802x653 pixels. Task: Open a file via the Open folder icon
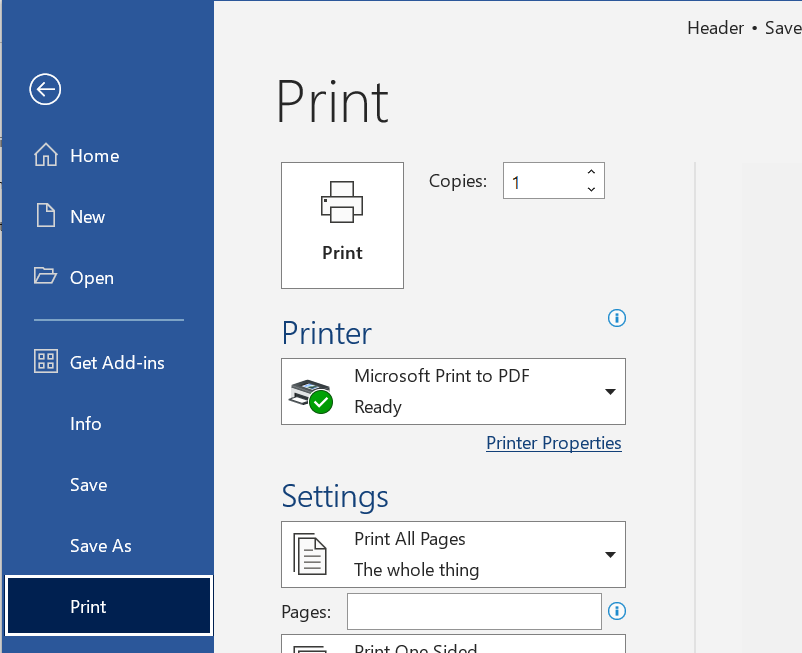coord(43,277)
